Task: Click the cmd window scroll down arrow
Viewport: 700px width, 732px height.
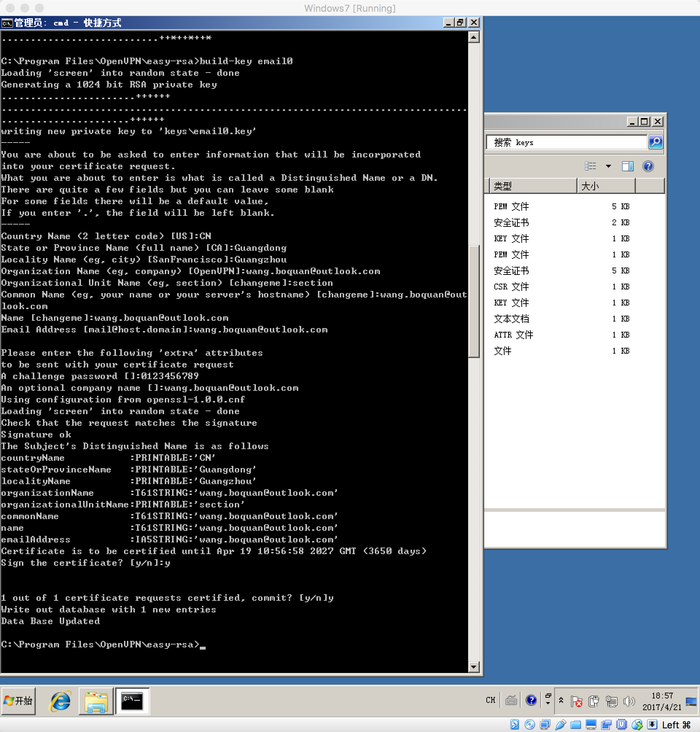Action: [x=474, y=667]
